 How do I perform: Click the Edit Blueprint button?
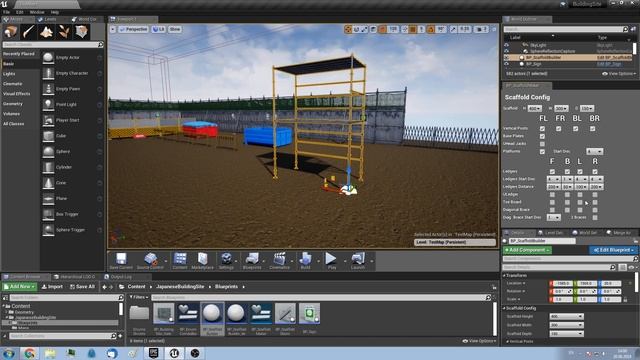pyautogui.click(x=613, y=250)
